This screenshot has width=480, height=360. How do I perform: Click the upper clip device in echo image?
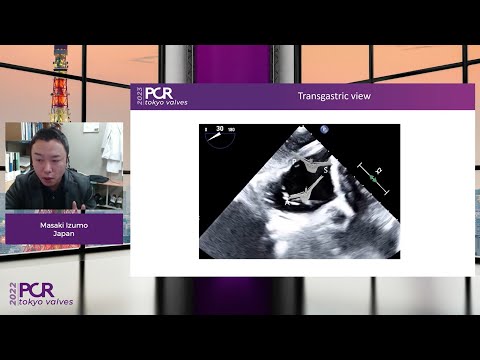[313, 164]
